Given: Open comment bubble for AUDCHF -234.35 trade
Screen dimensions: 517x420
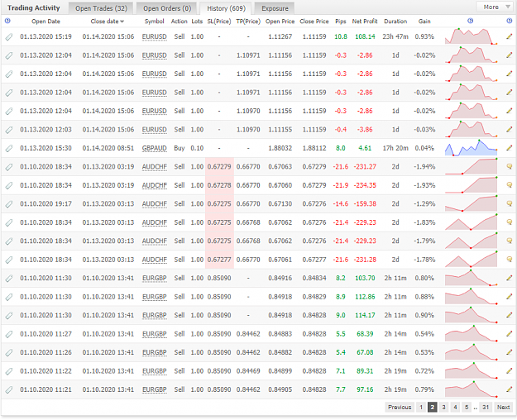Looking at the screenshot, I should pyautogui.click(x=510, y=185).
